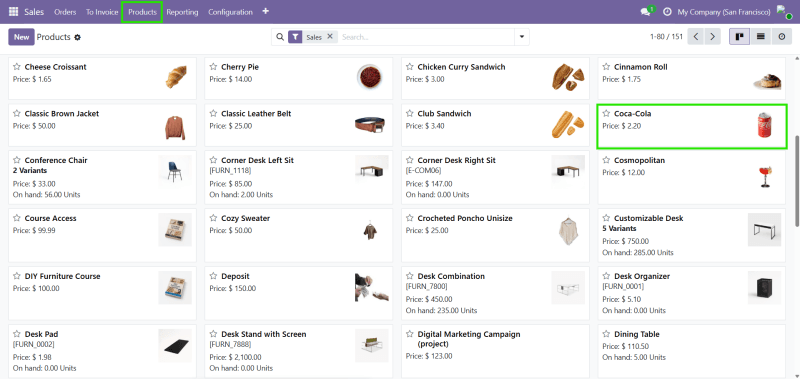Open Desk Stand with Screen product
Viewport: 800px width, 379px height.
point(263,334)
